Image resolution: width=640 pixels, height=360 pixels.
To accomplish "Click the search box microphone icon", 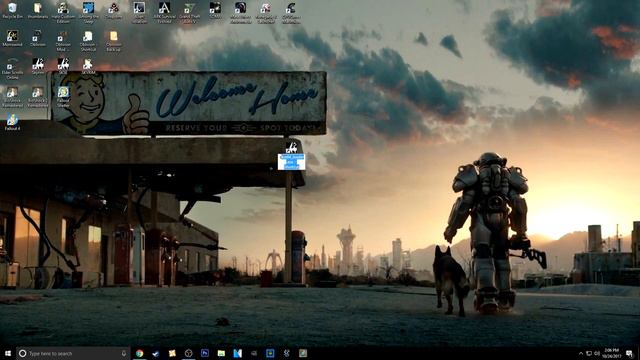I will tap(124, 353).
